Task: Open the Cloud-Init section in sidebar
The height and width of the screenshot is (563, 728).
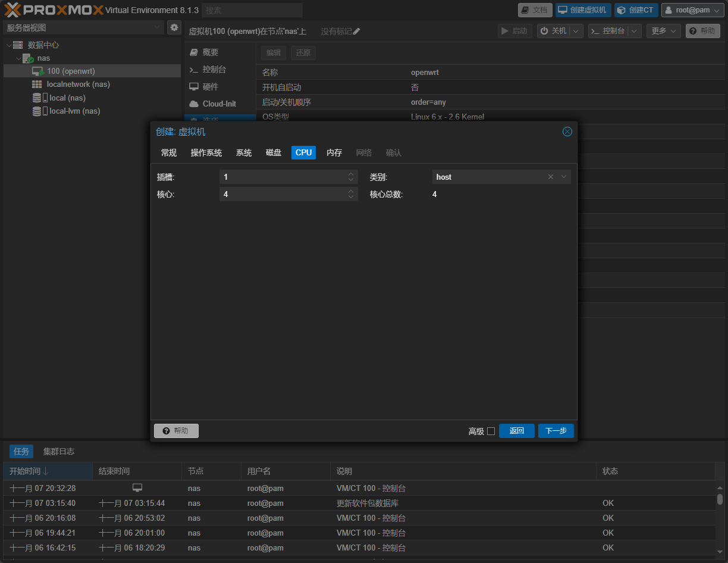Action: tap(219, 104)
